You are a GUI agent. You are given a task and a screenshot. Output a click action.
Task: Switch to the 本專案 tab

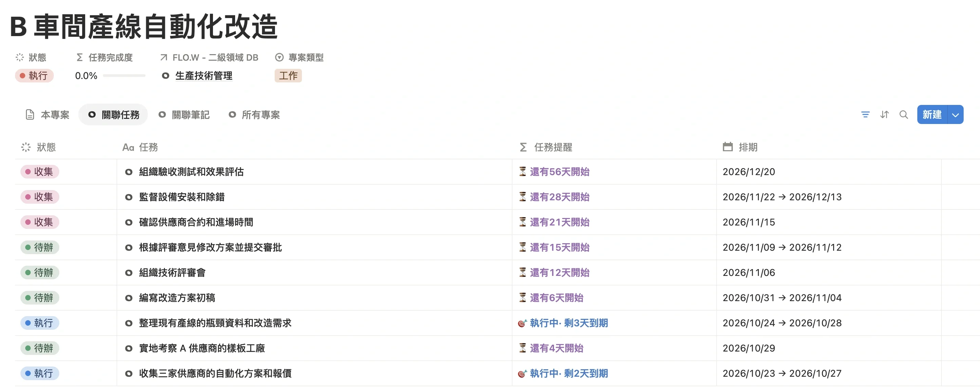[48, 115]
